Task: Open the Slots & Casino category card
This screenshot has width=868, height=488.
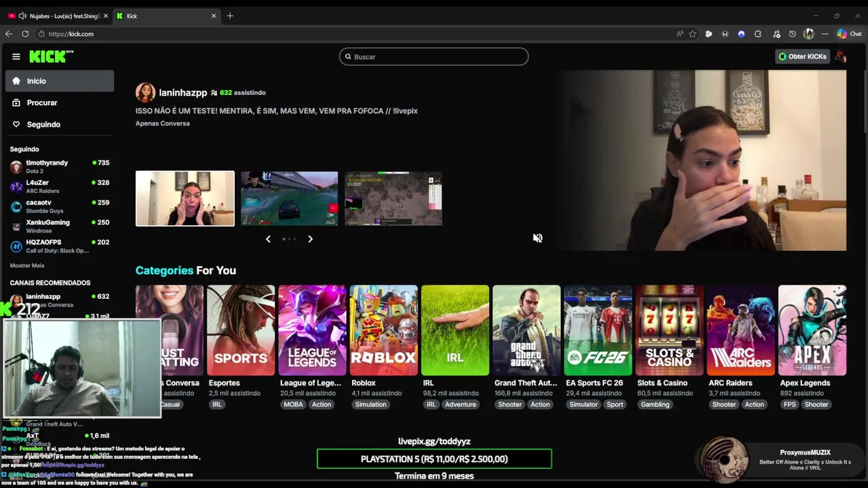Action: [669, 330]
